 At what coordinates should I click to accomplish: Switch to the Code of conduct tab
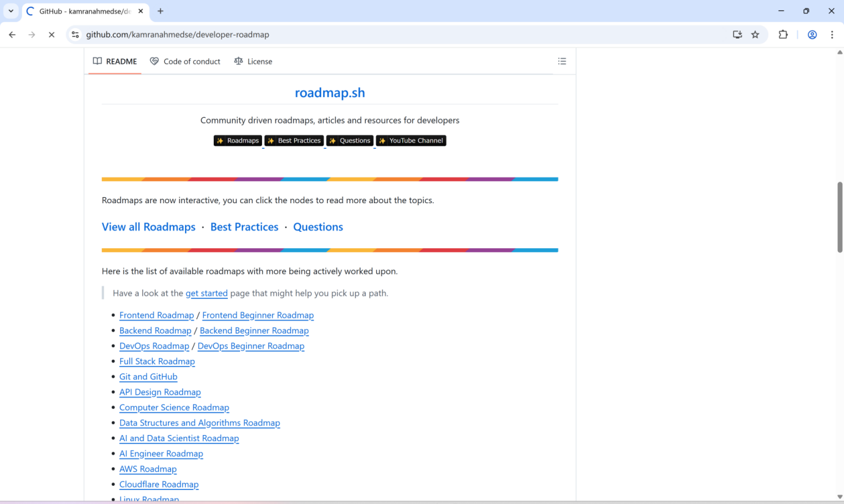185,61
